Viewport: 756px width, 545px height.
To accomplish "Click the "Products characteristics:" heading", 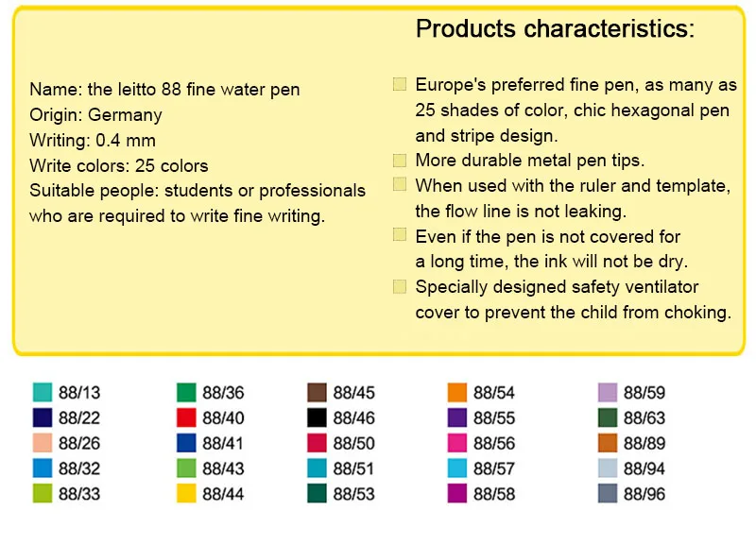I will 555,29.
